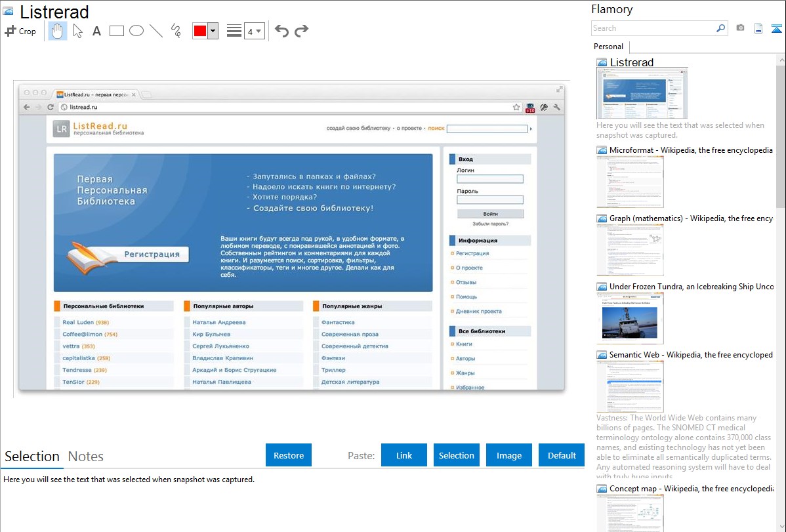Click the Пароль input field
The height and width of the screenshot is (532, 786).
pos(489,199)
